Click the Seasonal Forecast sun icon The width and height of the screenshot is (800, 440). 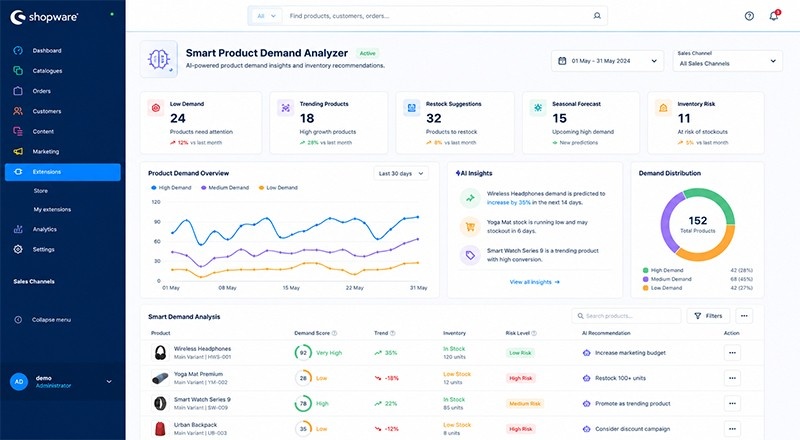pyautogui.click(x=538, y=108)
